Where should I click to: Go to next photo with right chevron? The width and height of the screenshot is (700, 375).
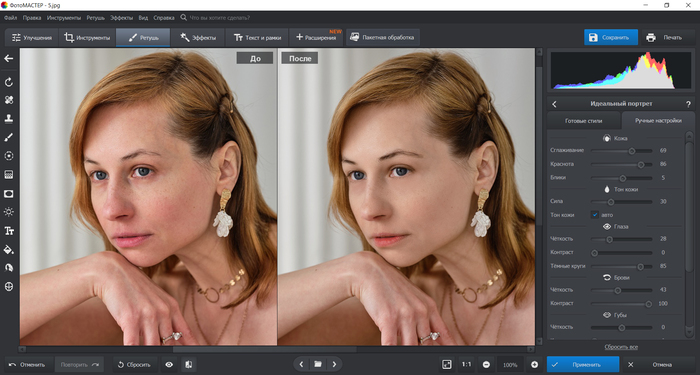coord(334,364)
